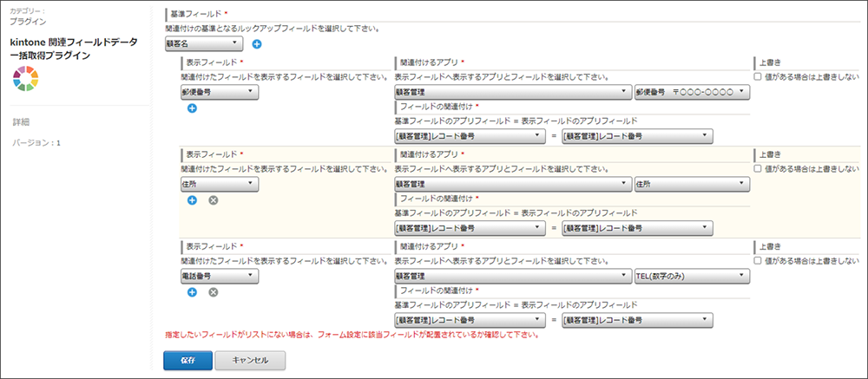
Task: Open the 住所 field dropdown beside 顧客管理 app
Action: pyautogui.click(x=692, y=184)
